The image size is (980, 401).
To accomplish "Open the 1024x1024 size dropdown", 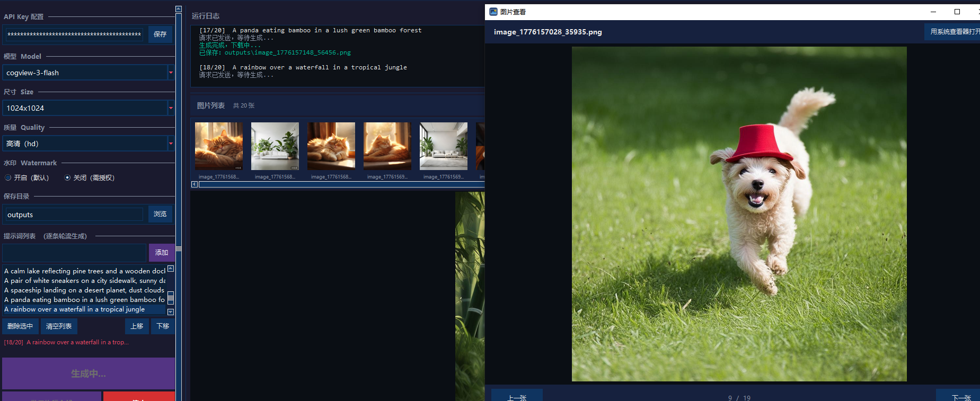I will pos(171,108).
